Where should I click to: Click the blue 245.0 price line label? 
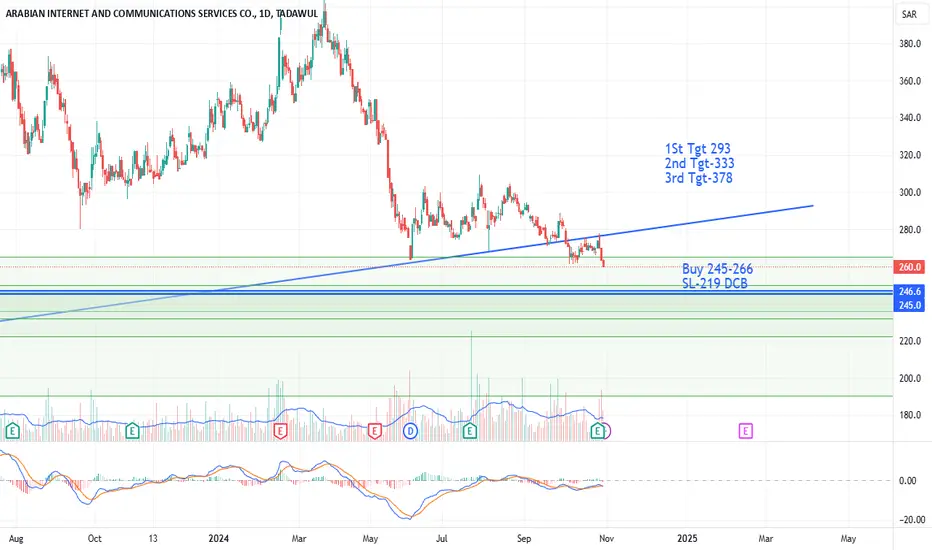point(909,305)
